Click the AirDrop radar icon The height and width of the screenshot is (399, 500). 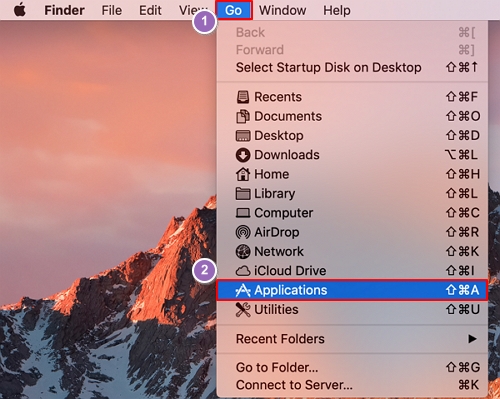(x=243, y=232)
